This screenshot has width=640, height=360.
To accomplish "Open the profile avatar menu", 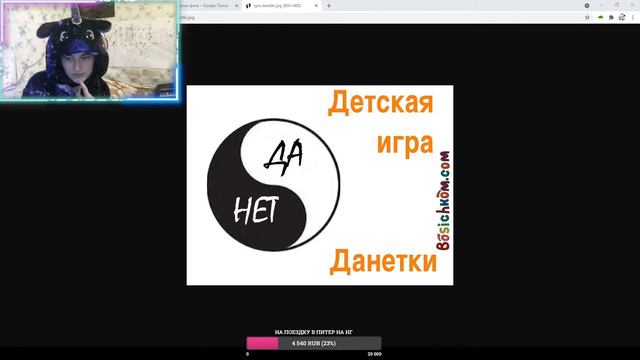I will pyautogui.click(x=622, y=17).
